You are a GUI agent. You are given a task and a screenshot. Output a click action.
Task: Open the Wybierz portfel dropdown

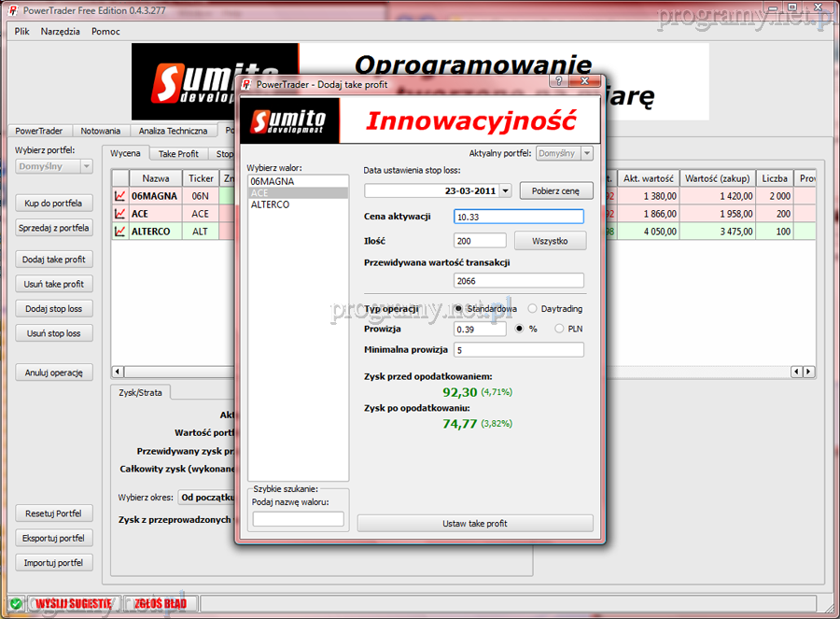coord(86,166)
